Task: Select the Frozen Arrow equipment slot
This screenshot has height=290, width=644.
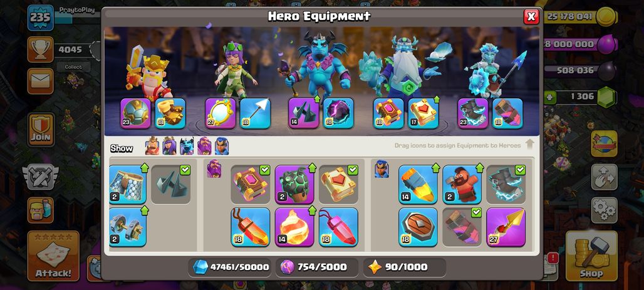Action: [255, 113]
